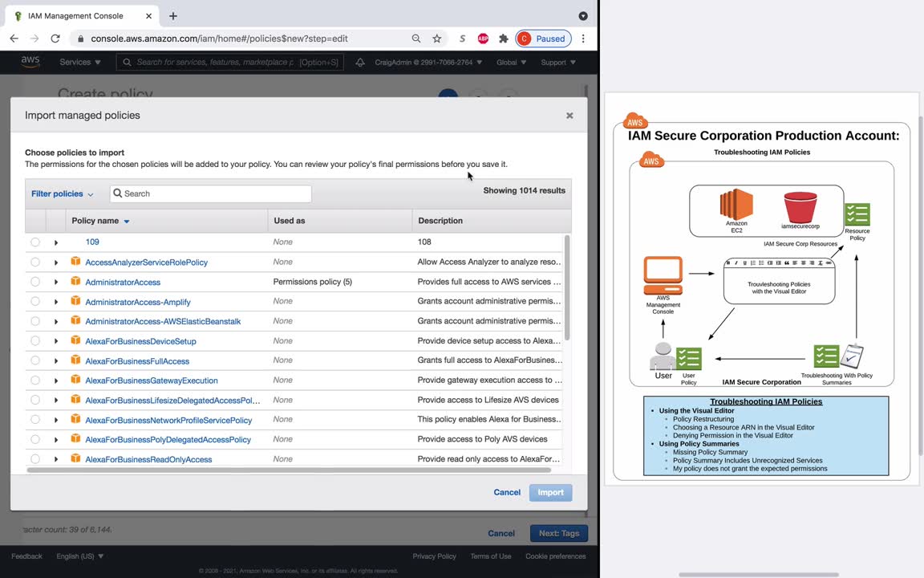Image resolution: width=924 pixels, height=578 pixels.
Task: Click the Description column header
Action: (x=440, y=221)
